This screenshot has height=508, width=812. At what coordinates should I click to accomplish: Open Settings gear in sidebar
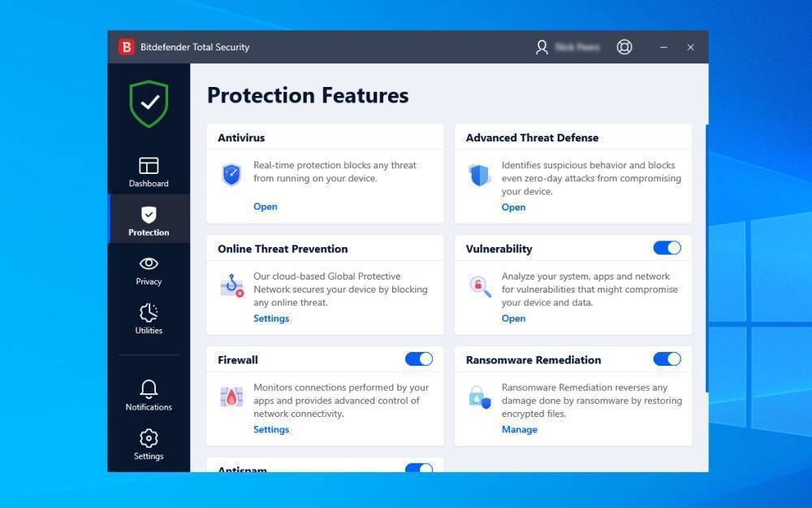[x=149, y=444]
